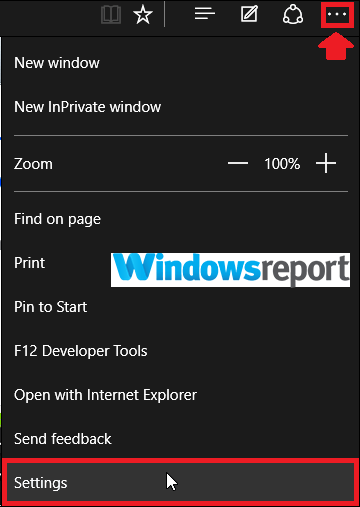Screen dimensions: 360x507
Task: Click the 100% zoom level value
Action: [x=282, y=164]
